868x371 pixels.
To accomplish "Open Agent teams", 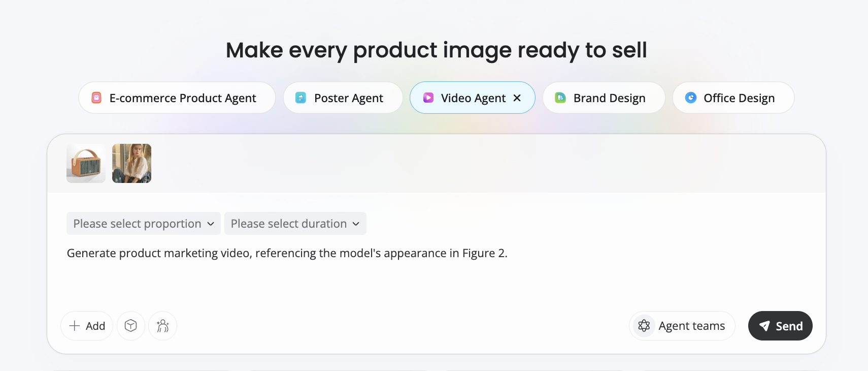I will [682, 326].
